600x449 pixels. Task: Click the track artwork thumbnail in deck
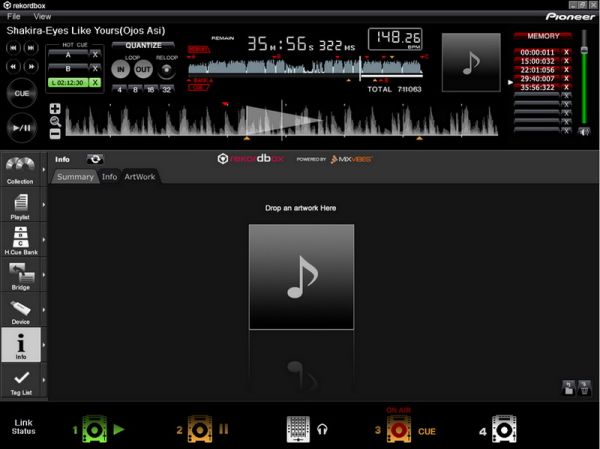471,62
